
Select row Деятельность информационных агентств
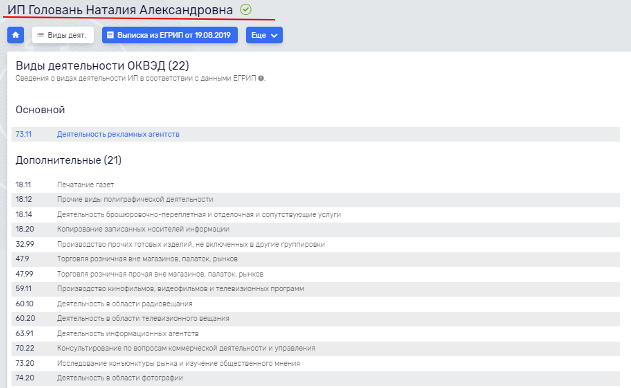pos(316,334)
